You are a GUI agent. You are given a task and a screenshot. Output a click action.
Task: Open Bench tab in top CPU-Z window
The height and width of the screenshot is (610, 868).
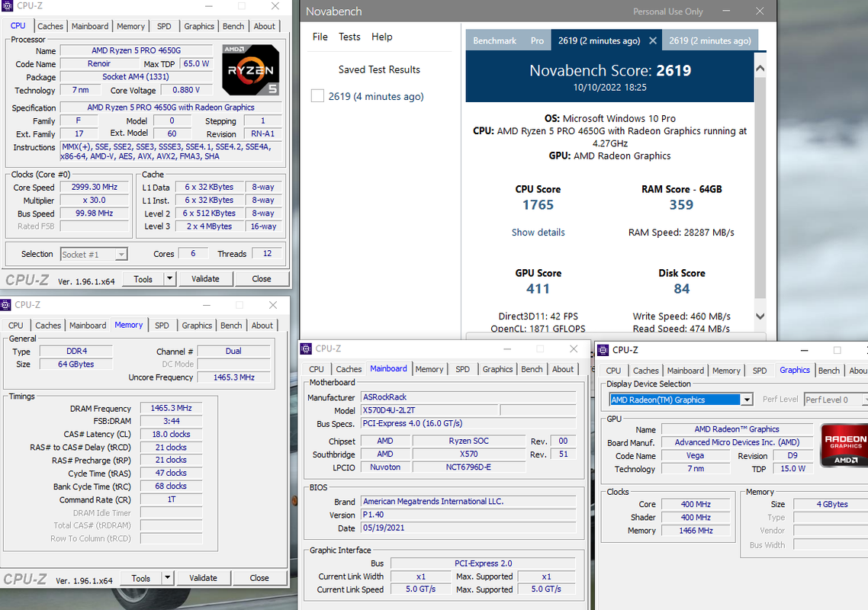[x=233, y=26]
